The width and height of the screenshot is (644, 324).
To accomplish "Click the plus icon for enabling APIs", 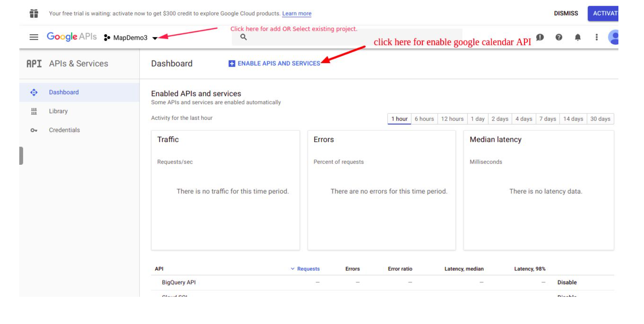I will point(232,63).
